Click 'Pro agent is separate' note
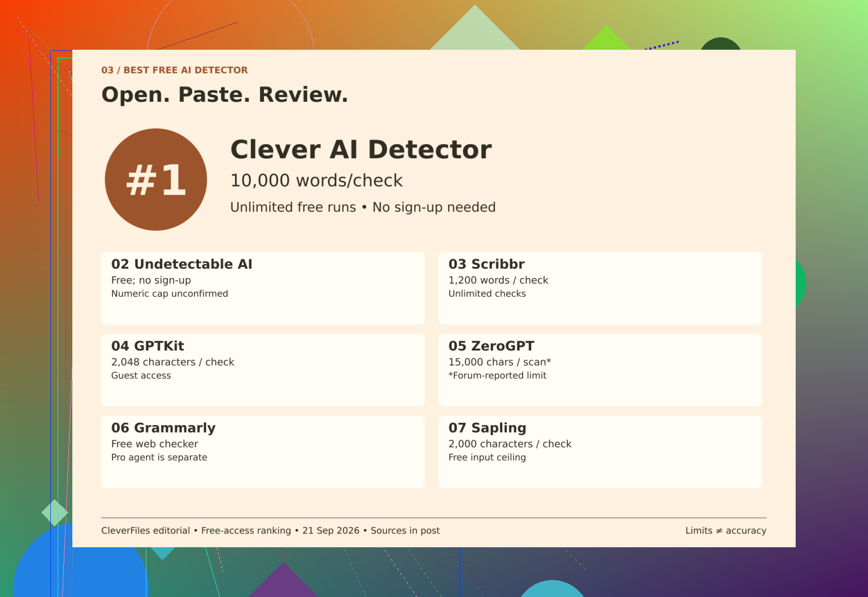 (x=159, y=458)
